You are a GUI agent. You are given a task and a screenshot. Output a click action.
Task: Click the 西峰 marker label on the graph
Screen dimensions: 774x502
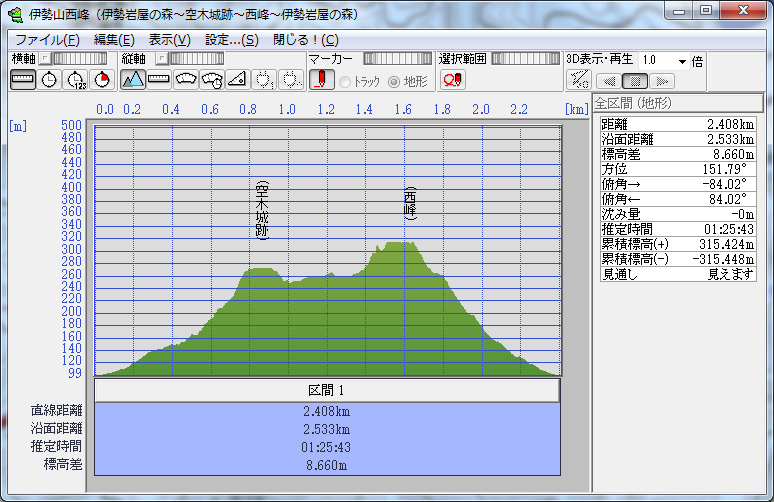410,203
